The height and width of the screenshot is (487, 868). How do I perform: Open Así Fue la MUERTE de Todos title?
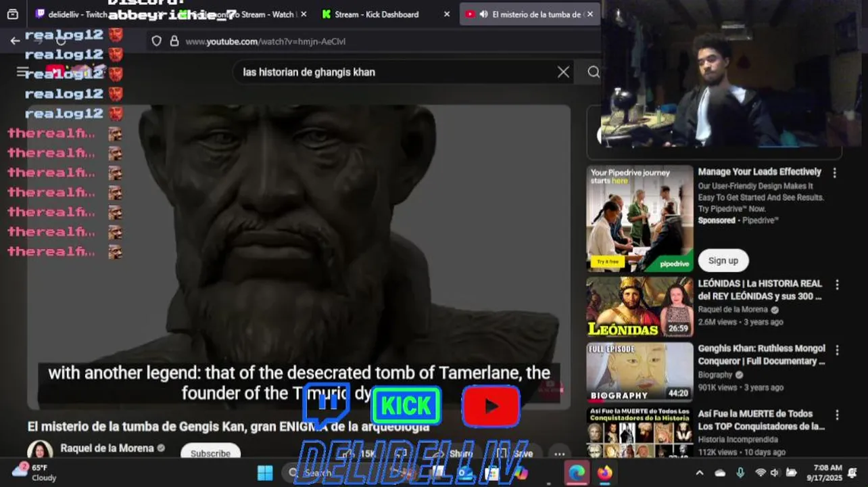[x=761, y=419]
